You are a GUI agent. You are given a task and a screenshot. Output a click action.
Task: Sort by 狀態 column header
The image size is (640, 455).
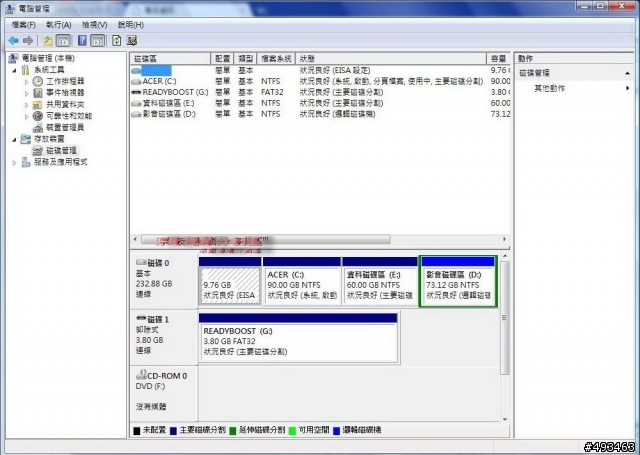(391, 58)
